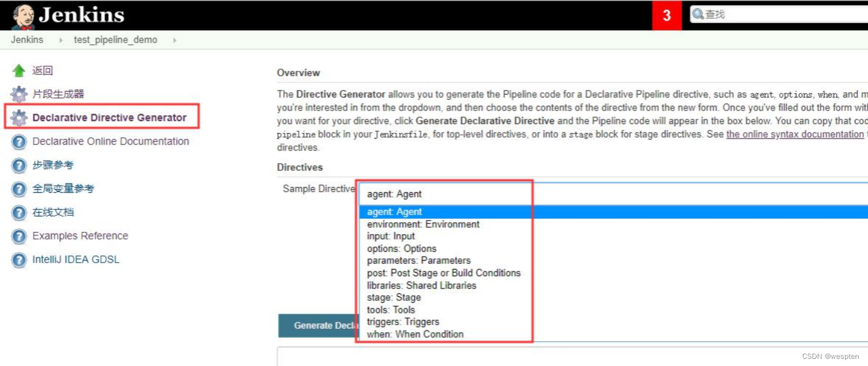This screenshot has width=868, height=366.
Task: Open the online syntax documentation link
Action: tap(795, 134)
